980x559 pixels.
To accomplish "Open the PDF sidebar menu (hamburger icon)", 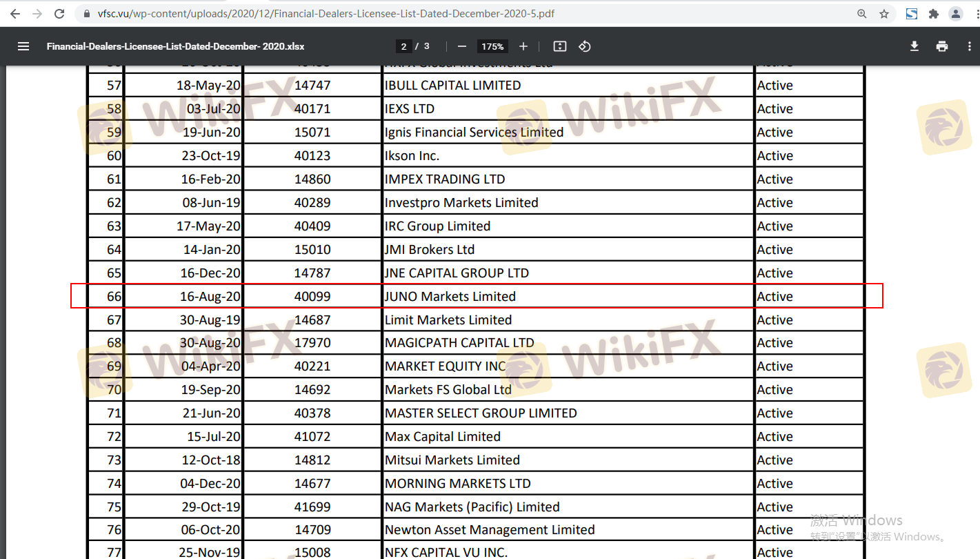I will tap(23, 46).
